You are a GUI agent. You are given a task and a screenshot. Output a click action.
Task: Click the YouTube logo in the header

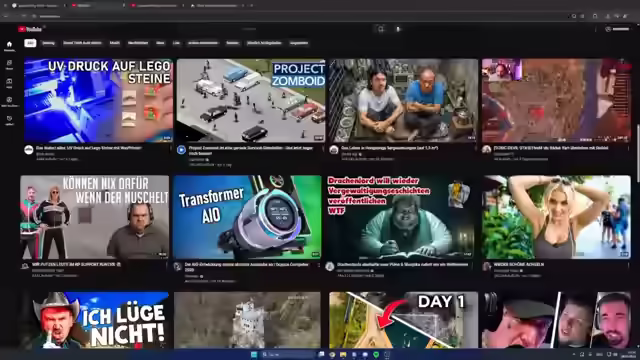30,29
